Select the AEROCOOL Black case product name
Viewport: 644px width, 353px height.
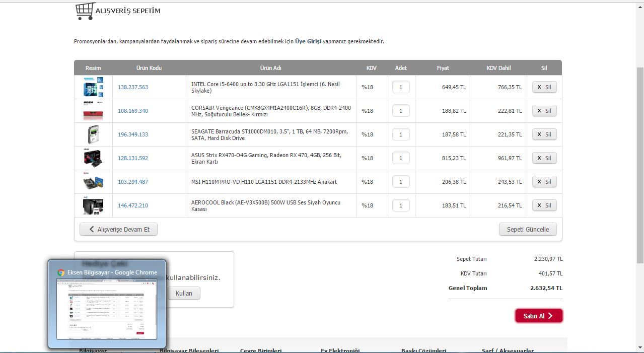(x=266, y=205)
